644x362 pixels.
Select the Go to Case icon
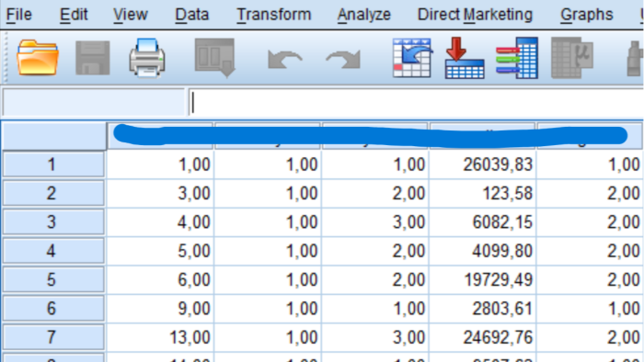tap(412, 58)
